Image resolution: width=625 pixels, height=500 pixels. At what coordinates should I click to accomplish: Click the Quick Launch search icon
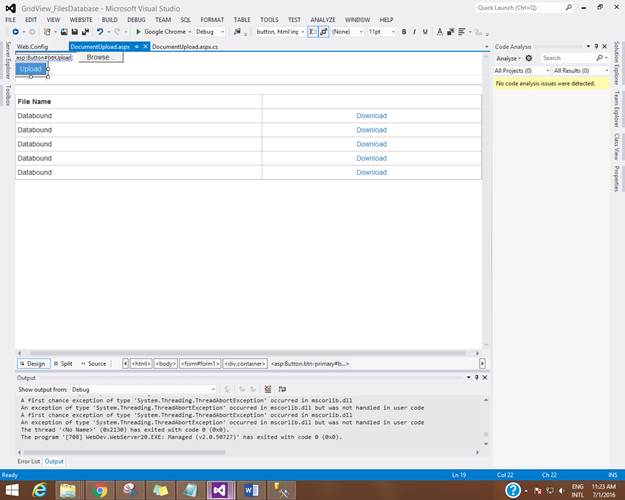pyautogui.click(x=569, y=8)
